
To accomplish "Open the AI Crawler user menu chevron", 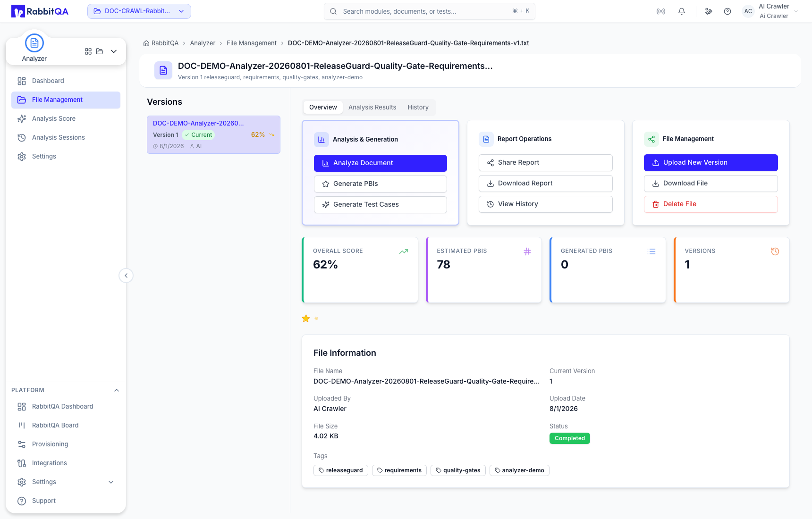I will point(796,11).
